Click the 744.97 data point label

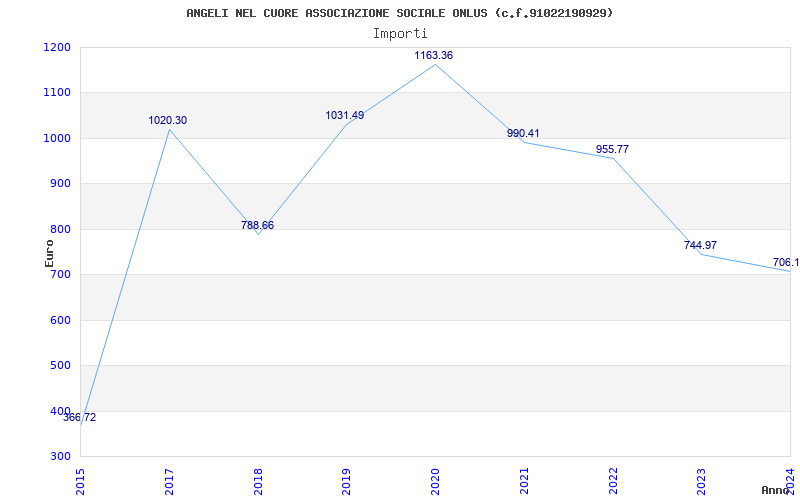click(700, 246)
